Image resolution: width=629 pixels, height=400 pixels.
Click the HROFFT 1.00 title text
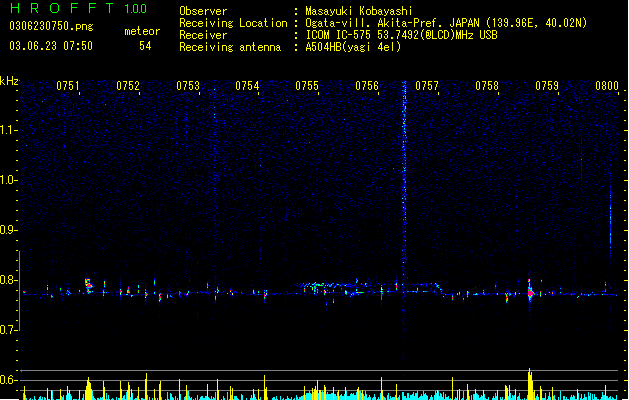pos(78,8)
